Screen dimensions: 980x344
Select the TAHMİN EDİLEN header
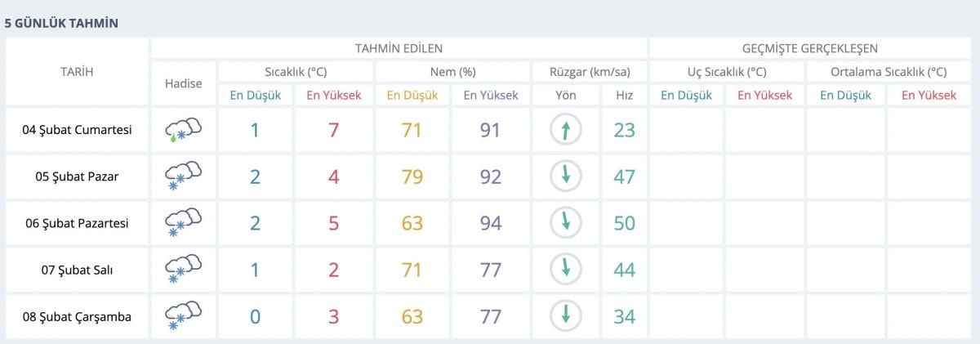point(399,48)
